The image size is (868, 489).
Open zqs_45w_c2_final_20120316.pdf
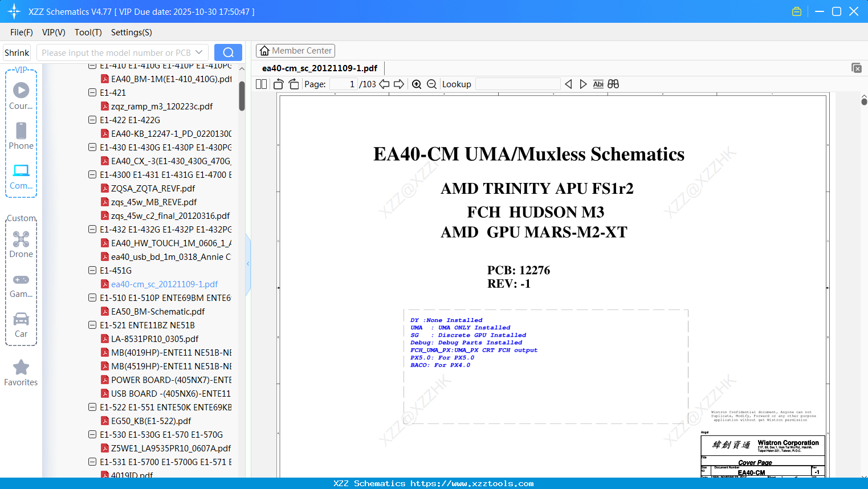click(x=170, y=215)
